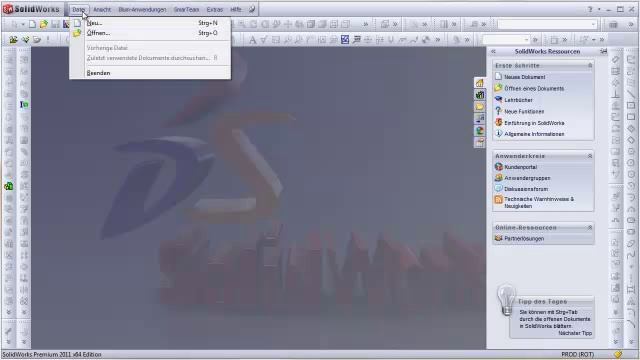Click the Open folder toolbar icon
The width and height of the screenshot is (640, 360).
44,24
